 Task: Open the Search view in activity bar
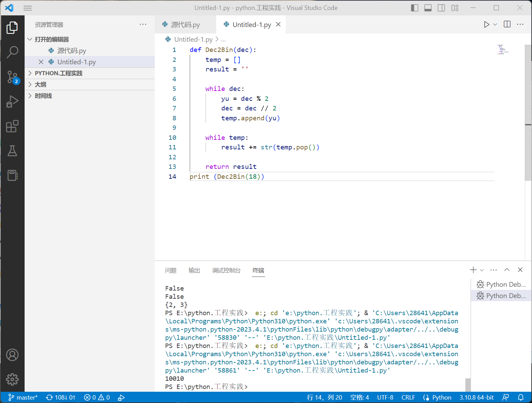tap(12, 52)
